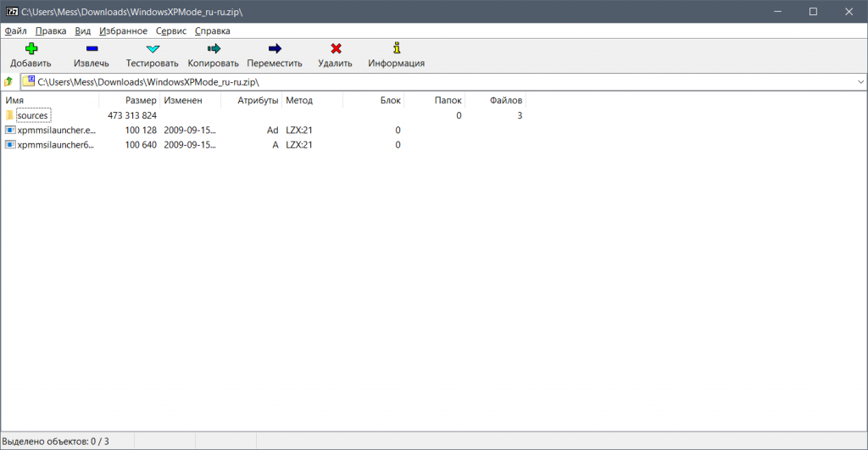Image resolution: width=868 pixels, height=450 pixels.
Task: Open the Избранное menu
Action: coord(123,31)
